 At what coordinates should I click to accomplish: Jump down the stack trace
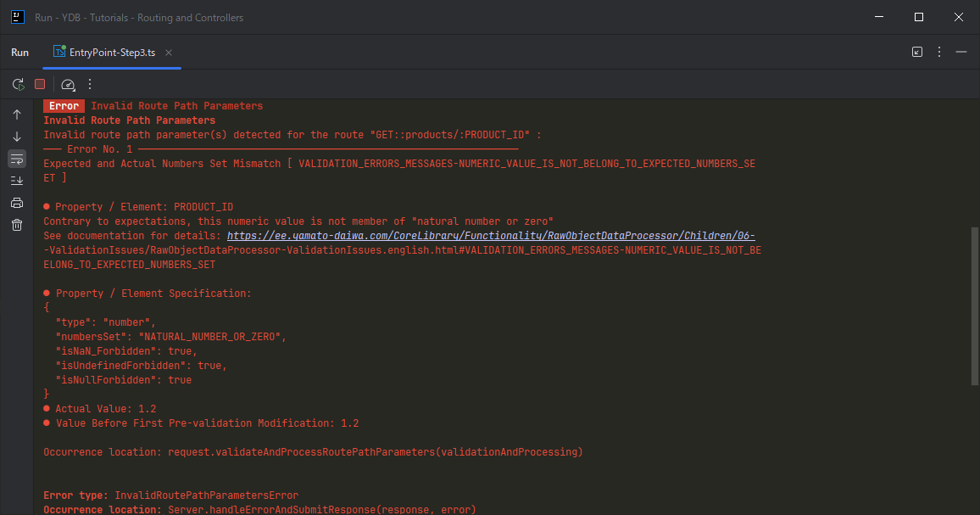tap(17, 137)
